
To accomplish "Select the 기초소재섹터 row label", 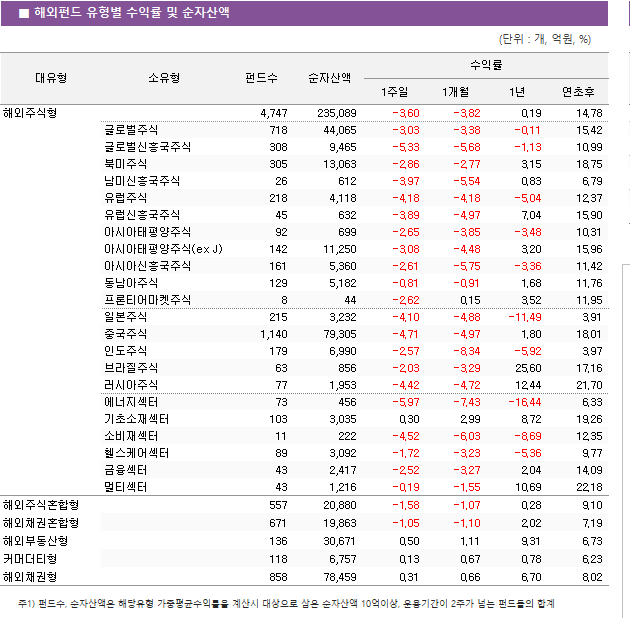I will point(136,419).
